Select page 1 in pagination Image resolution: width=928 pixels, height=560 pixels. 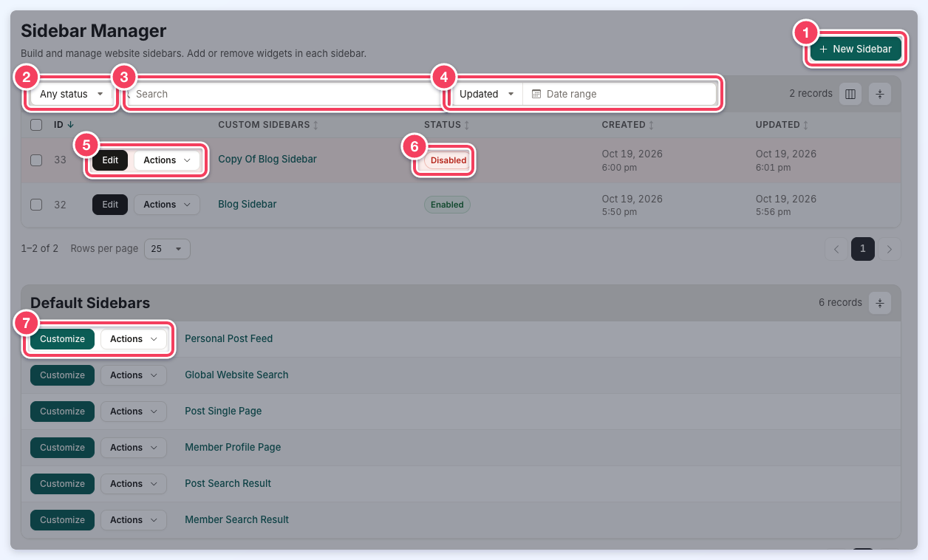(x=863, y=249)
